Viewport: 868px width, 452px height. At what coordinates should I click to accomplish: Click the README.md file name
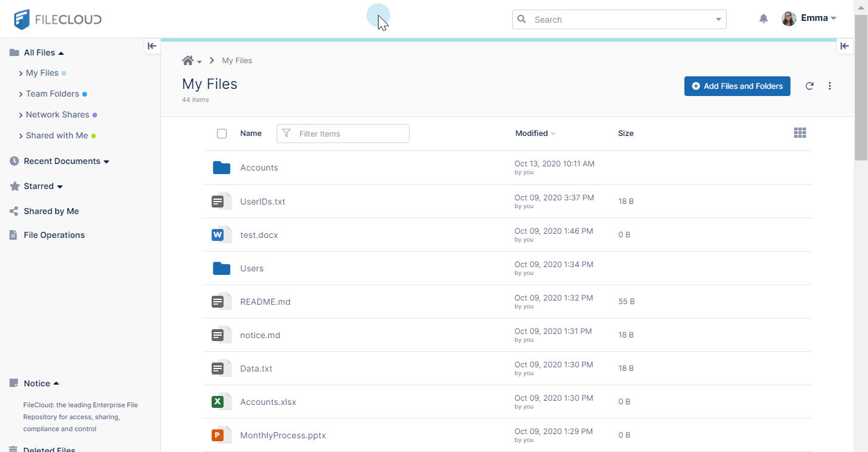point(265,302)
